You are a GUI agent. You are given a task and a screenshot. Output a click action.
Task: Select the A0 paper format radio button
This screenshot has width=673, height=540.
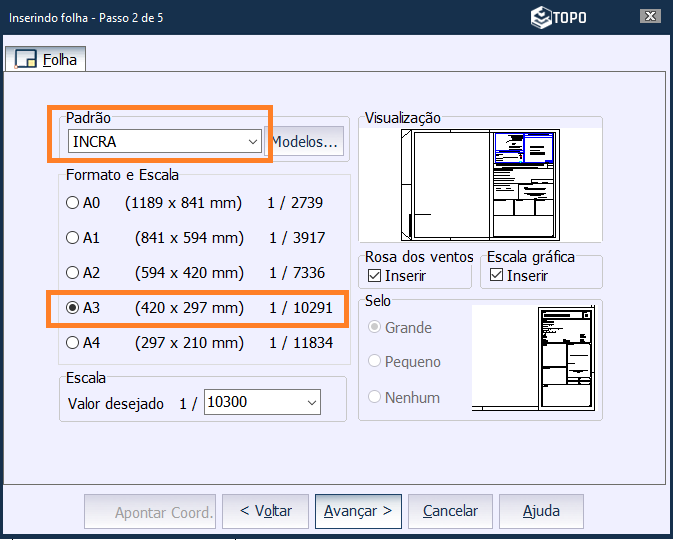click(x=72, y=203)
